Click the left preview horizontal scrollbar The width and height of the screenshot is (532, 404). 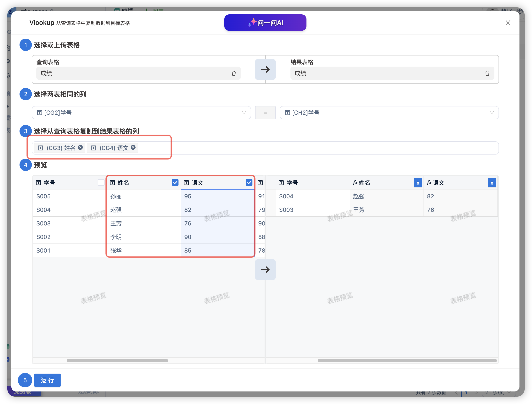117,360
